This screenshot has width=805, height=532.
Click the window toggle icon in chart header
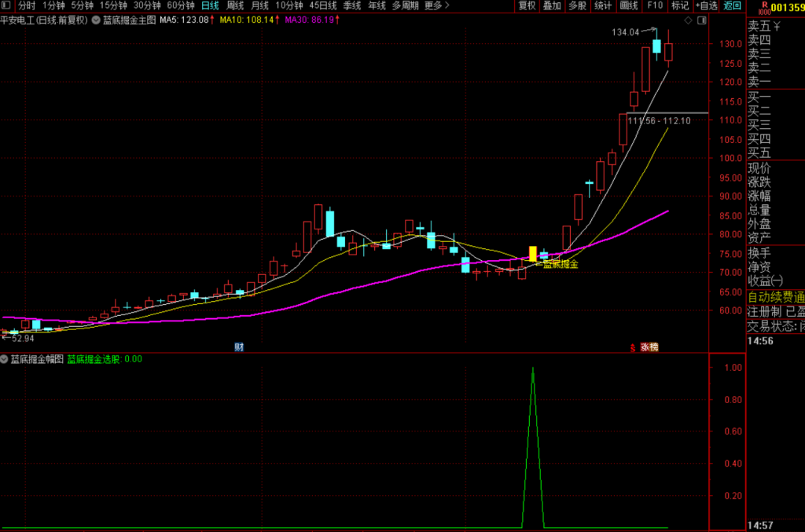(702, 20)
